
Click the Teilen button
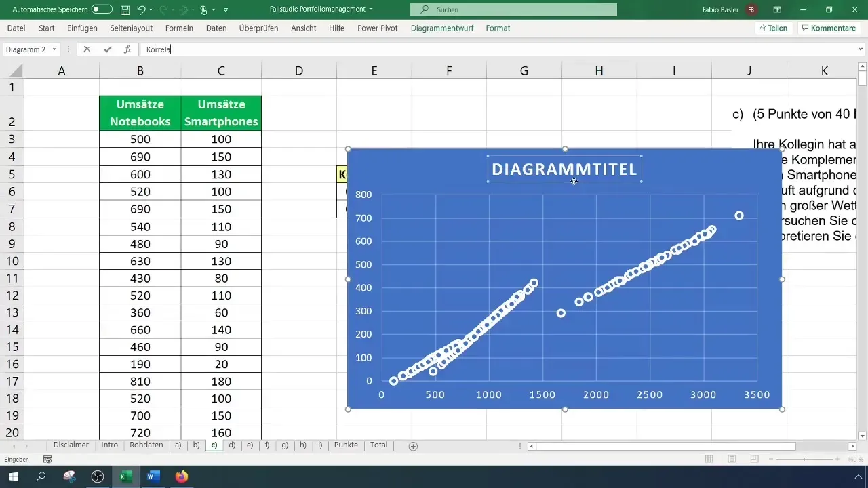pyautogui.click(x=772, y=28)
